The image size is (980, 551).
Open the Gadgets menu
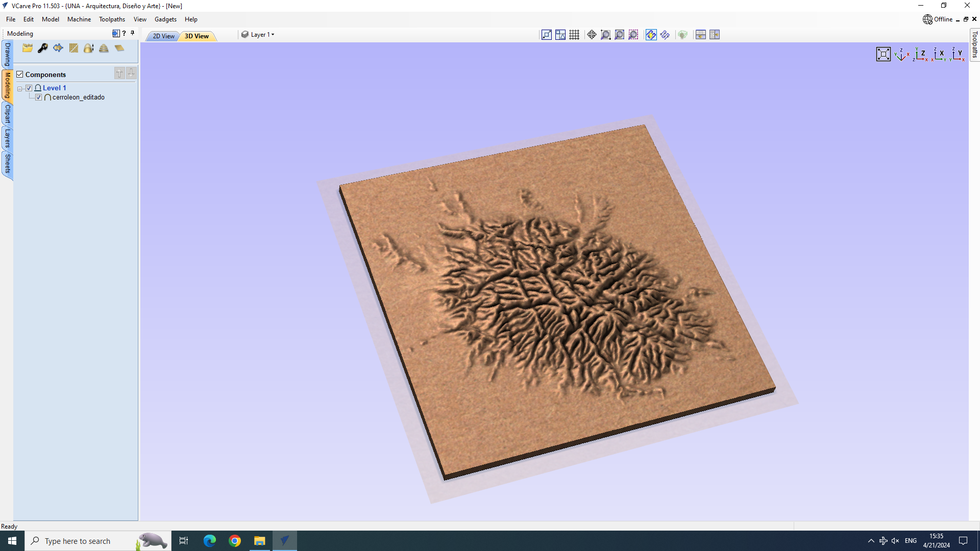click(165, 19)
